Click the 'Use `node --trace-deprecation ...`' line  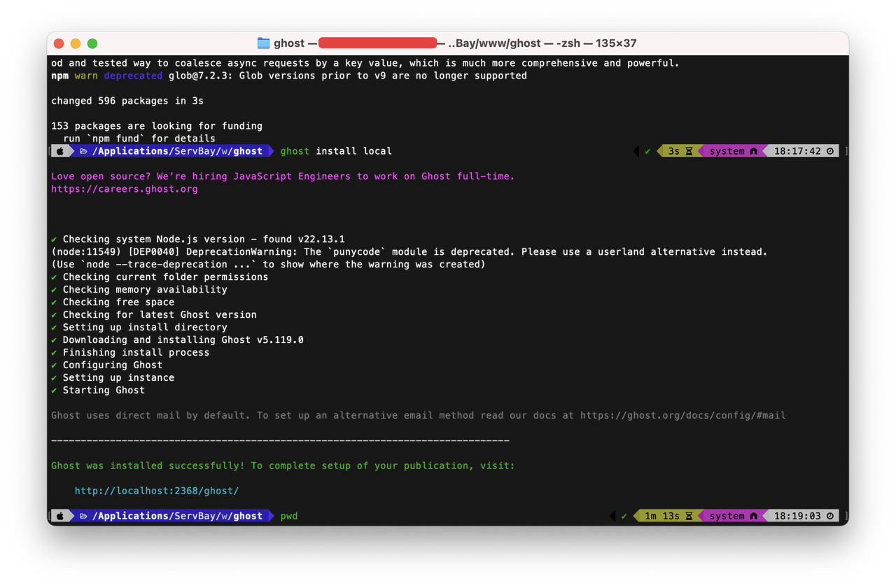(x=268, y=265)
